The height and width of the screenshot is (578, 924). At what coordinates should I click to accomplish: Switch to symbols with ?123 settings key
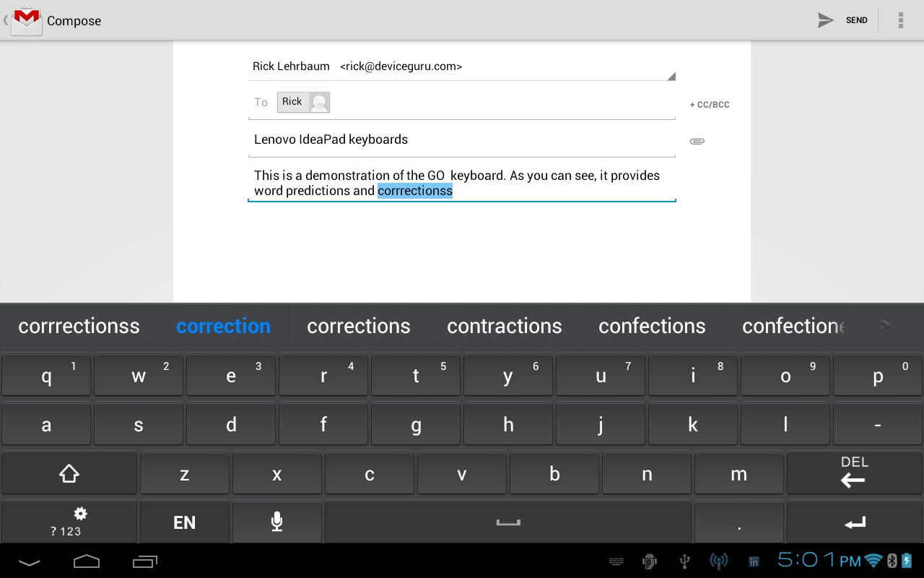(x=69, y=522)
